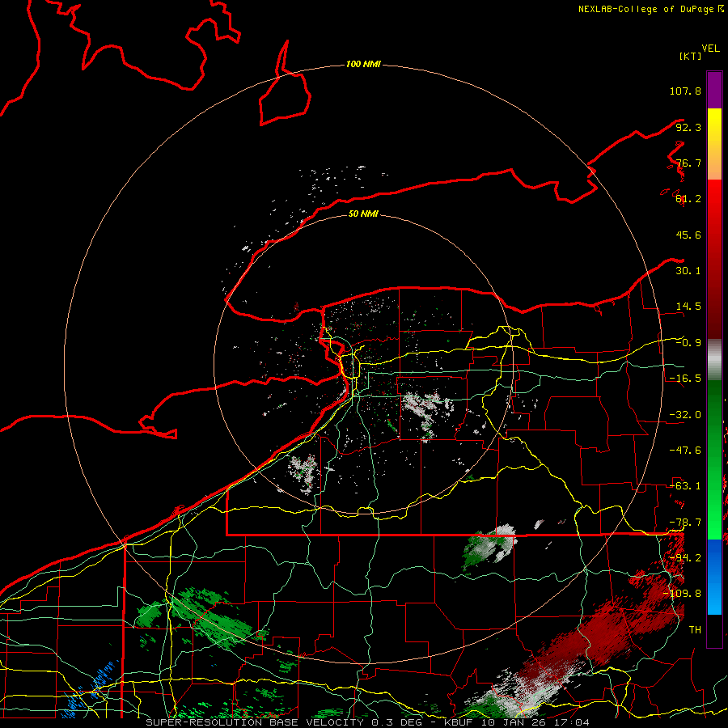This screenshot has height=728, width=728.
Task: Click the purple segment of the color bar
Action: tap(714, 90)
